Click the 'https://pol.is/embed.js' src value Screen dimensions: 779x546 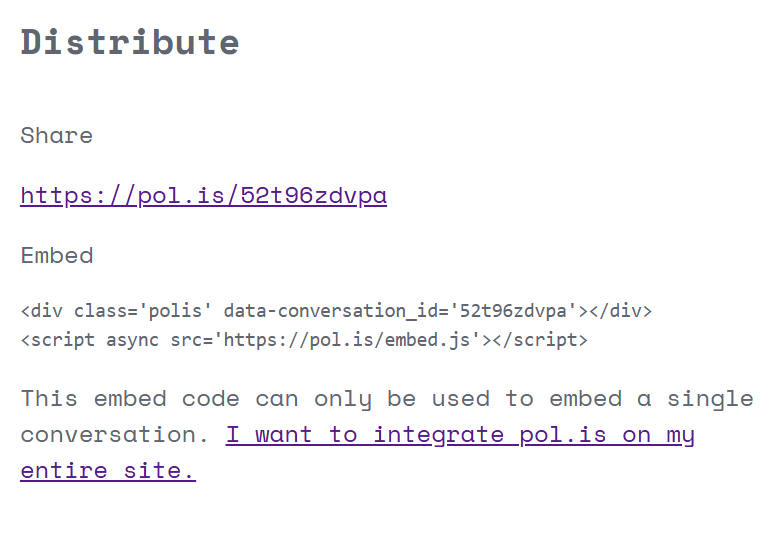tap(347, 340)
